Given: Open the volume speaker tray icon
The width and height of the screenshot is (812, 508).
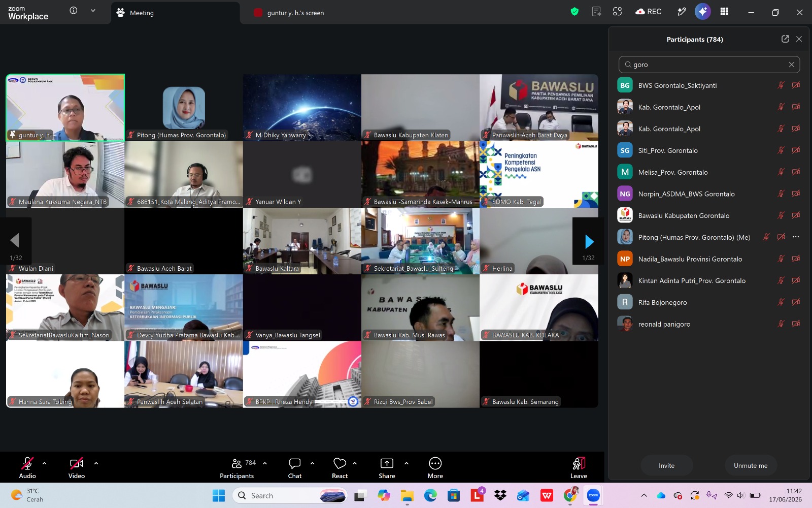Looking at the screenshot, I should (x=740, y=495).
